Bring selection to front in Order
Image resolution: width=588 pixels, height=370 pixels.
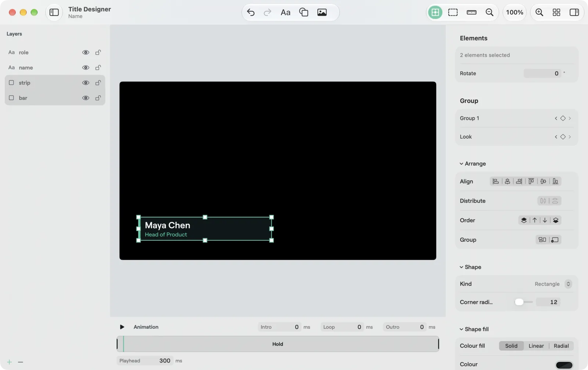[x=524, y=220]
